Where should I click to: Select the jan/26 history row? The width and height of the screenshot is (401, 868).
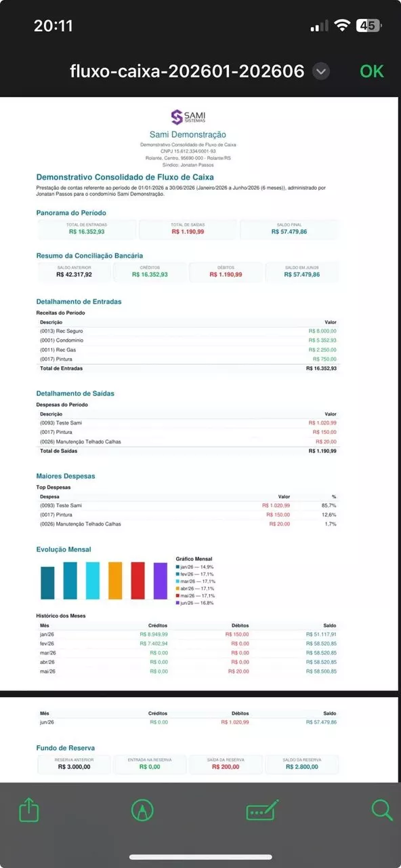[188, 634]
